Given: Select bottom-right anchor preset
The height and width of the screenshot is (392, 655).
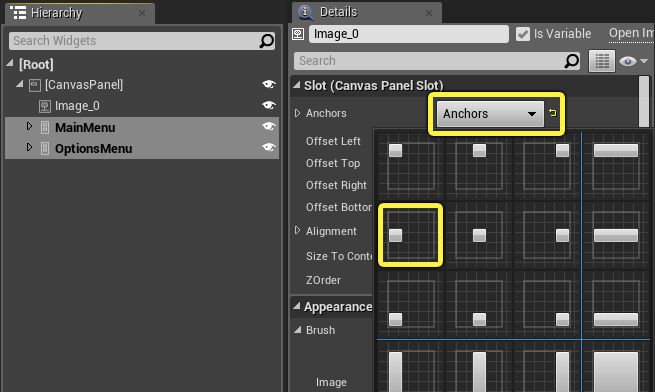Looking at the screenshot, I should (546, 303).
